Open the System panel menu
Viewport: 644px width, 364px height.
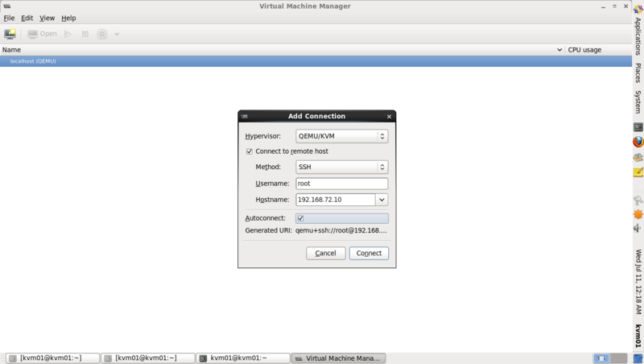coord(638,102)
